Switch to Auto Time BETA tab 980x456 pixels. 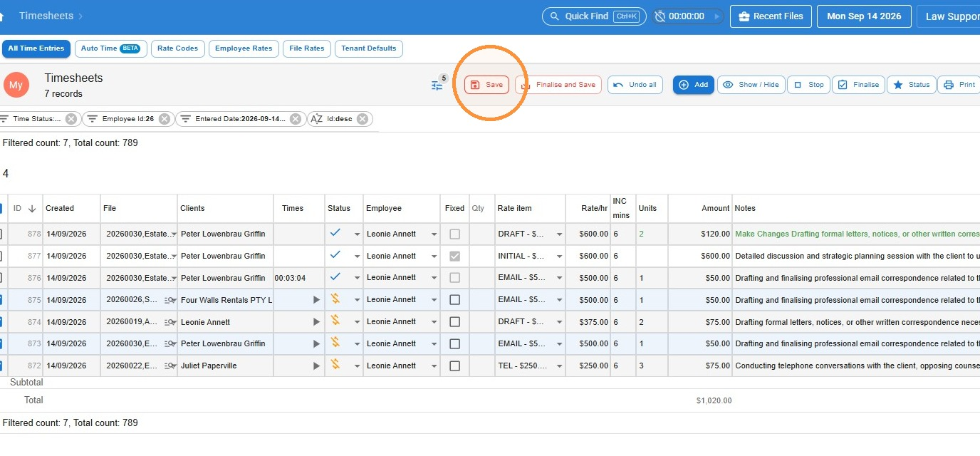110,48
